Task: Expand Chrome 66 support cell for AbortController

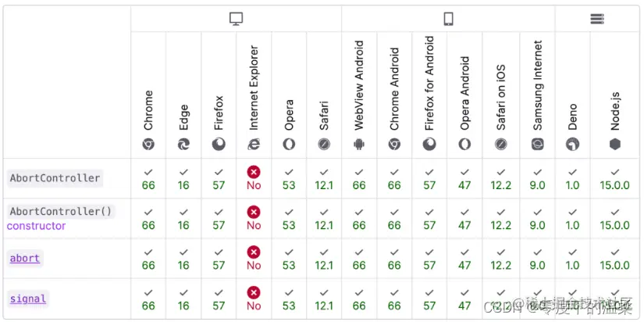Action: pos(148,178)
